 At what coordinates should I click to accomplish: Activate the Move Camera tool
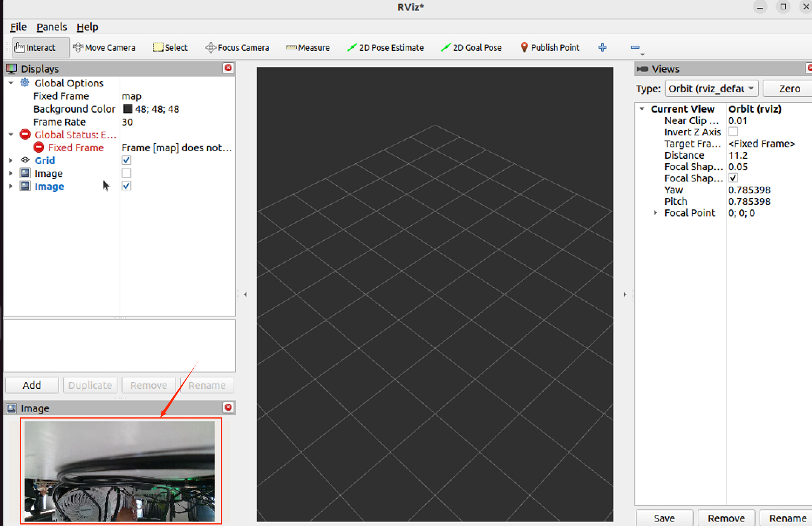coord(104,48)
